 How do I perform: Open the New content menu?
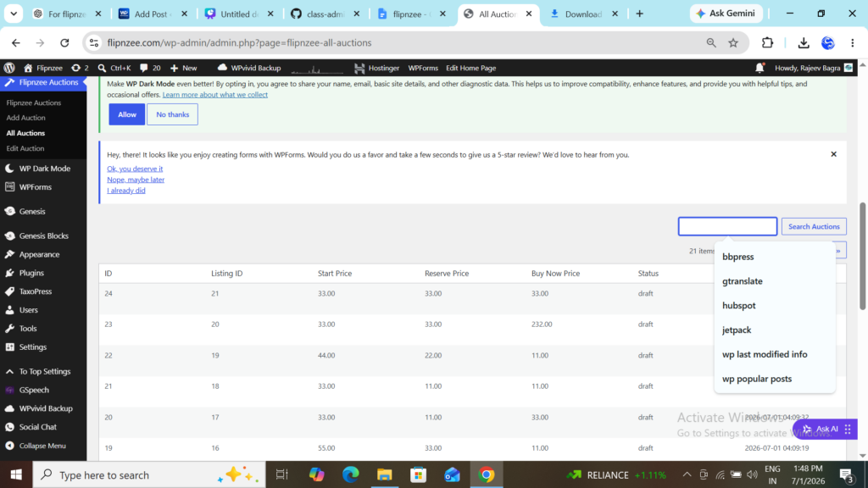click(184, 68)
